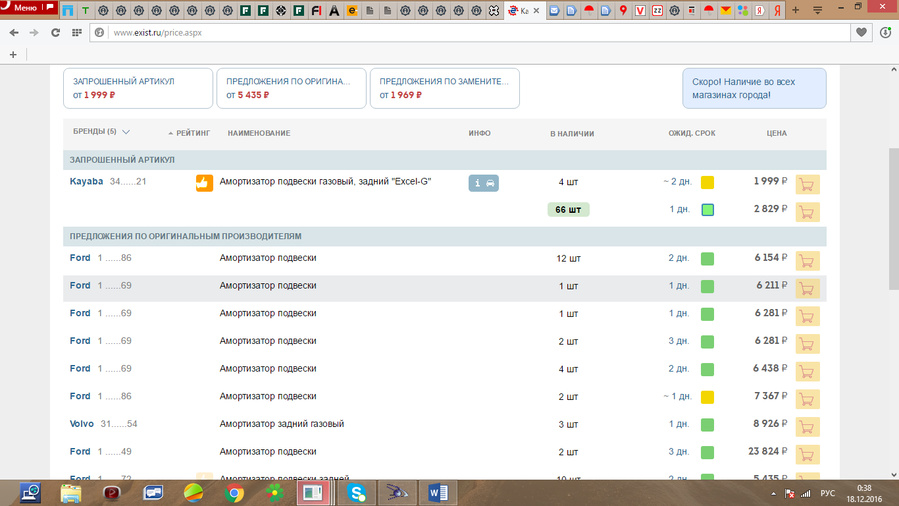Click the yellow delivery indicator for 7 367 ₽
The height and width of the screenshot is (506, 899).
[x=708, y=397]
